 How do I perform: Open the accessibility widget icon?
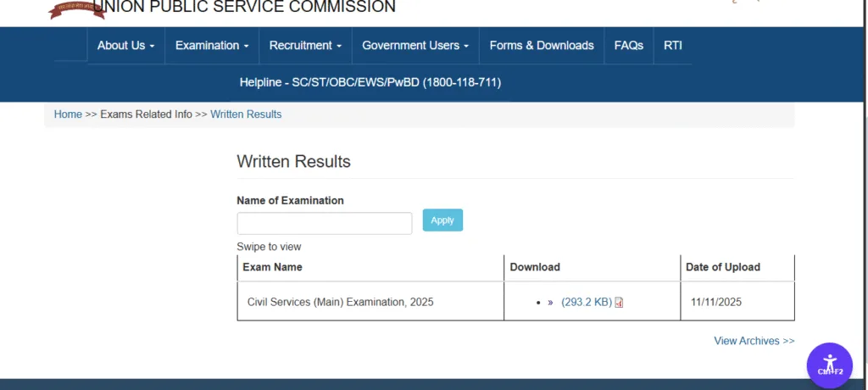(829, 365)
